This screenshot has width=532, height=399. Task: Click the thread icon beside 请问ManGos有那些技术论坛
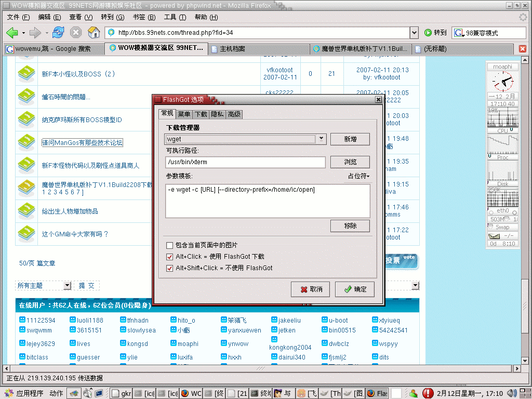click(26, 142)
